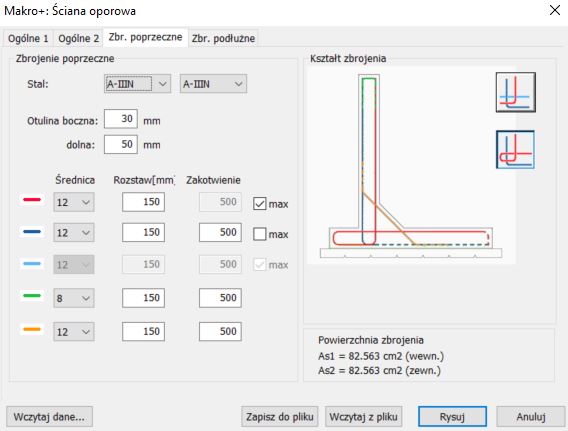The width and height of the screenshot is (568, 431).
Task: Expand green bar diameter dropdown showing 8
Action: coord(74,298)
